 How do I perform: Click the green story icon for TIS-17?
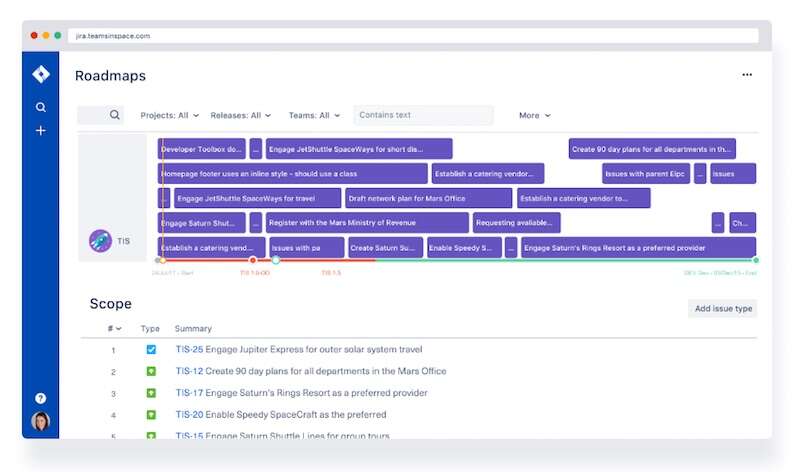(x=151, y=393)
